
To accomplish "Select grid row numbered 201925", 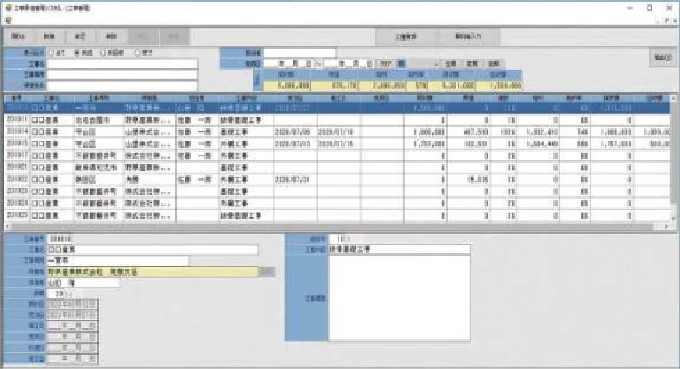I will click(337, 216).
